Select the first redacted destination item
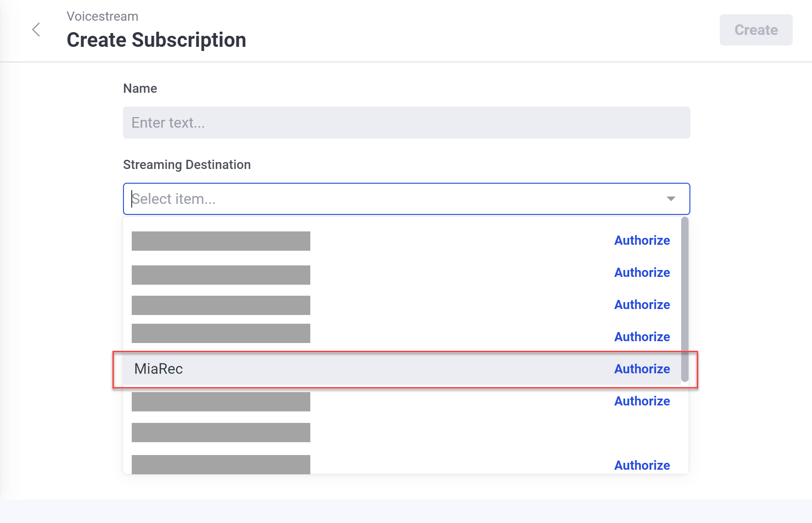Viewport: 812px width, 523px height. pos(221,241)
